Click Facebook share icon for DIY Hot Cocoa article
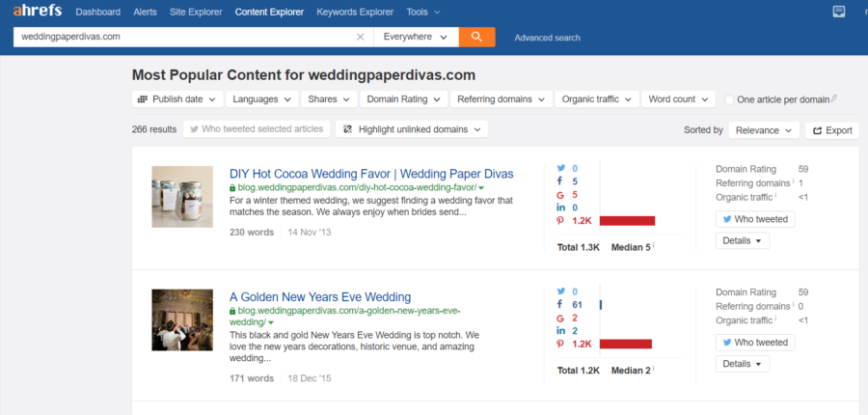 560,181
